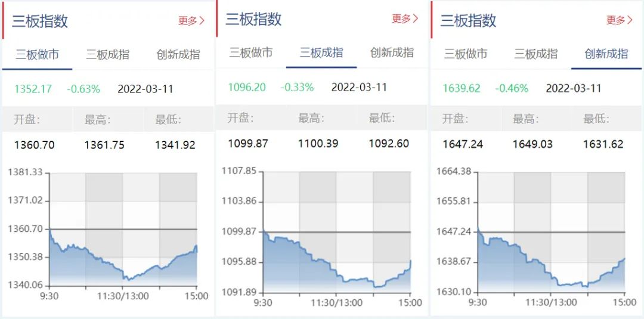Switch to 三板成指 tab in right panel
644x319 pixels.
coord(536,54)
